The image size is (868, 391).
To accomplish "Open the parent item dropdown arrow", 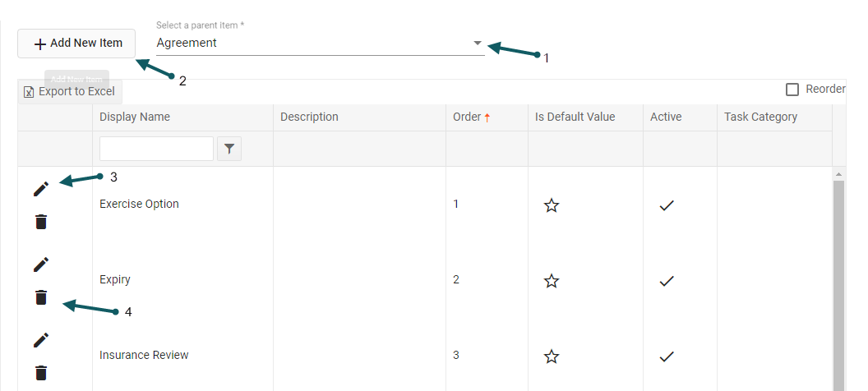I will point(478,43).
